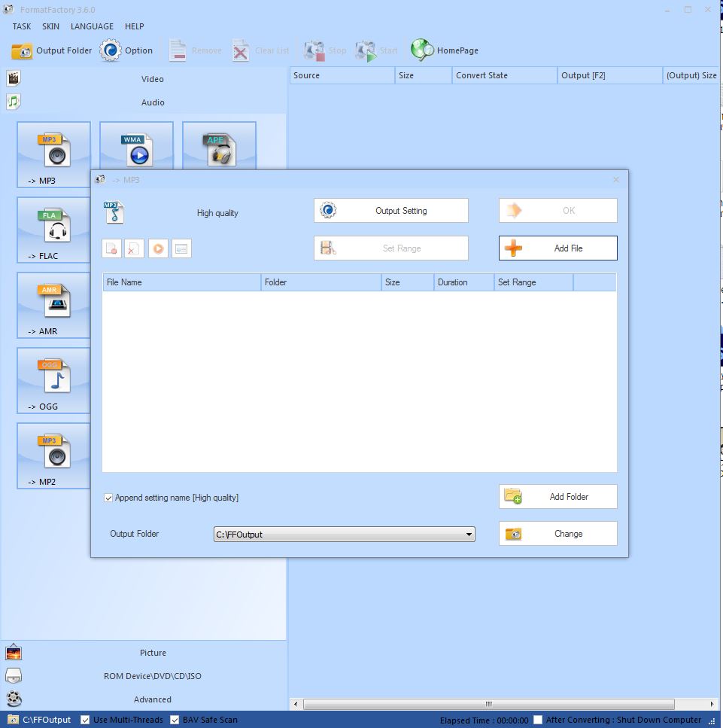Click the horizontal scrollbar thumb in task list

[x=489, y=704]
